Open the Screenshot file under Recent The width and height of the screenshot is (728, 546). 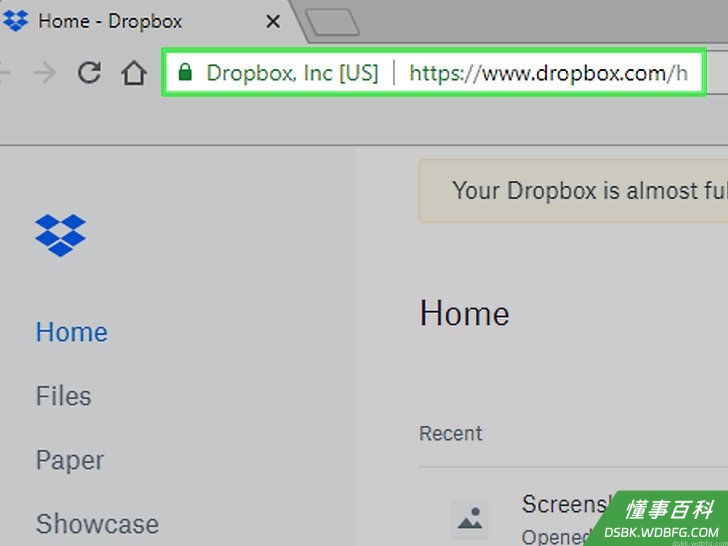click(564, 504)
